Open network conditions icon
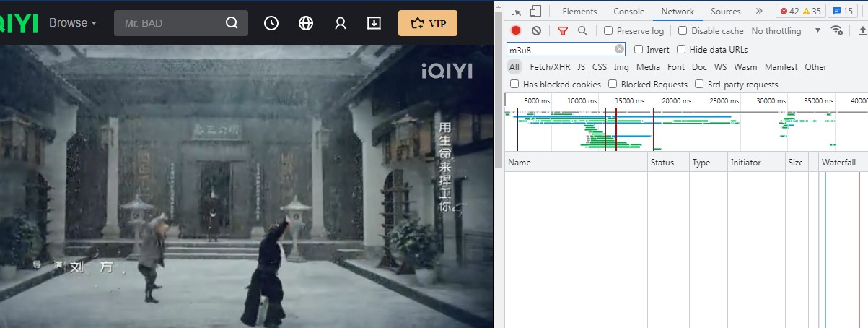This screenshot has width=868, height=328. pos(837,30)
